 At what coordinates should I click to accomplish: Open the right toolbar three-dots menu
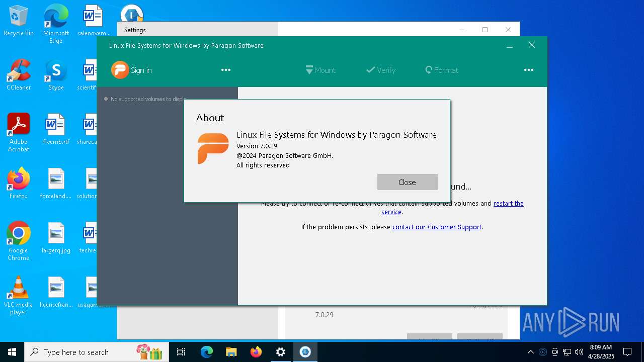[528, 70]
